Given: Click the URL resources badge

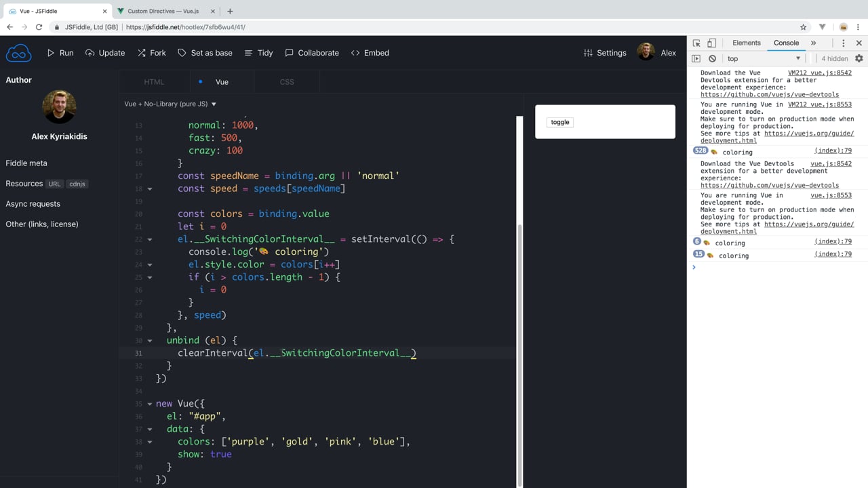Looking at the screenshot, I should (55, 184).
